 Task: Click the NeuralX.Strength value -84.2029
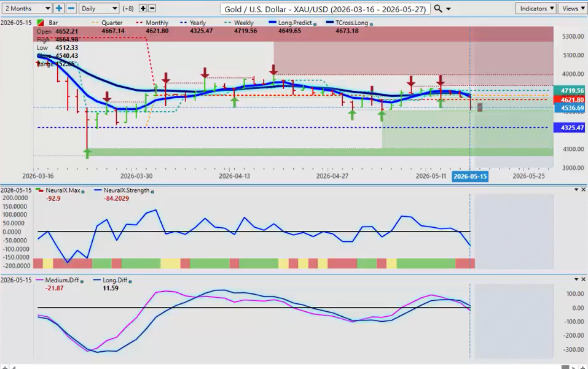tap(116, 198)
